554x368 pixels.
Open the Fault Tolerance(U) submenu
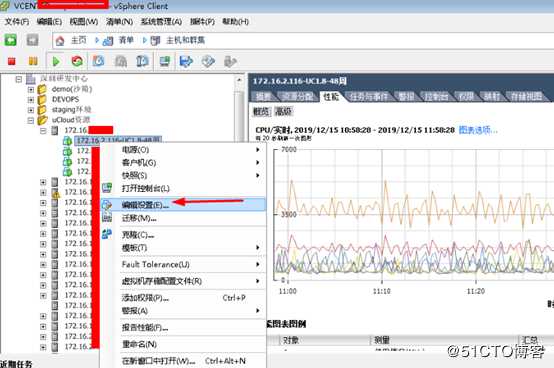[183, 265]
